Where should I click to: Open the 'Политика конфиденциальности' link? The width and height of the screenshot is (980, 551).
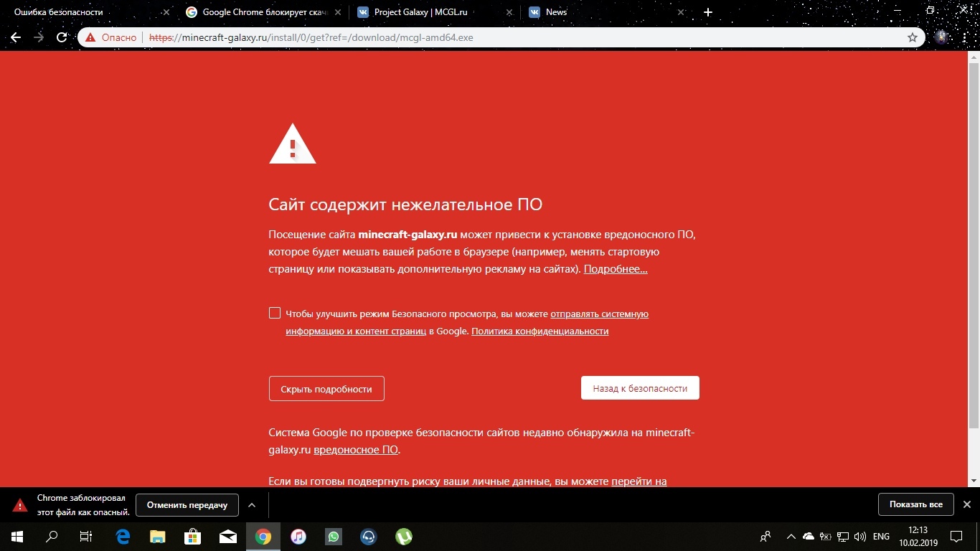[x=540, y=331]
